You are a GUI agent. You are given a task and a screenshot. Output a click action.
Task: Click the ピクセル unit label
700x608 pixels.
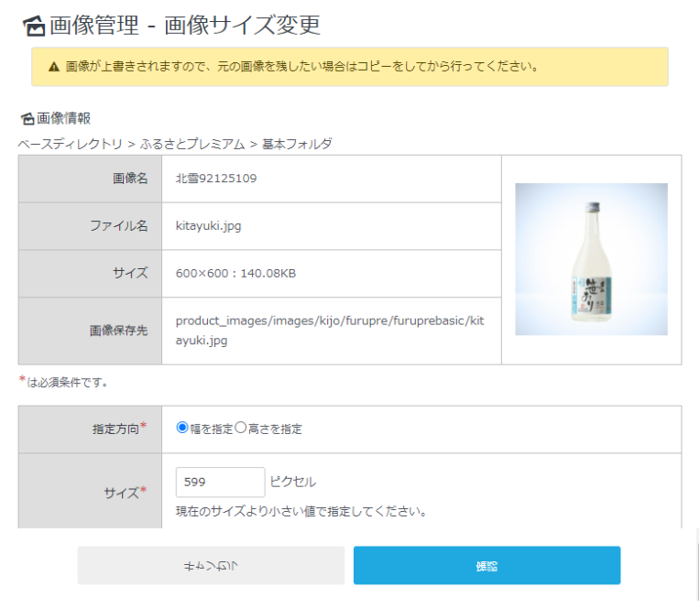coord(293,482)
